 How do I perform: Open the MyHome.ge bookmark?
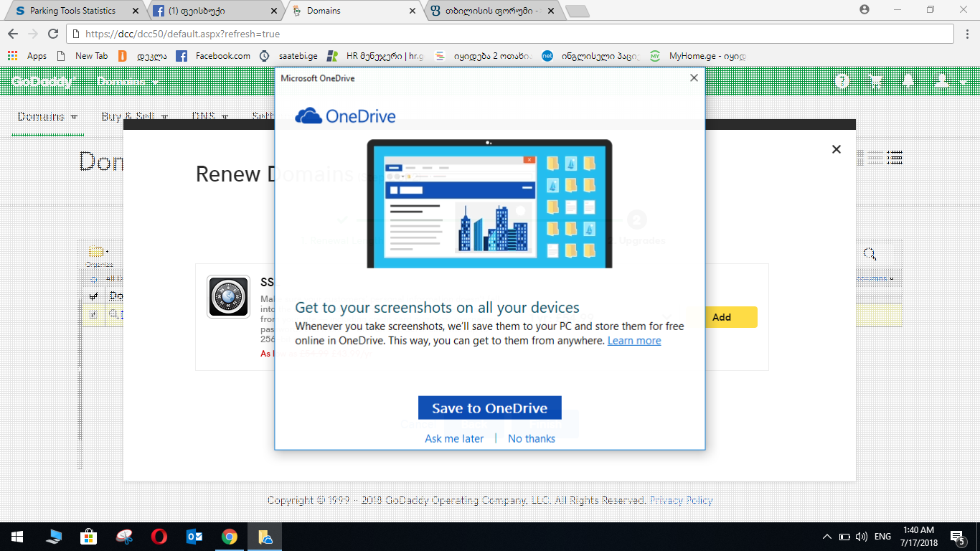click(x=698, y=55)
